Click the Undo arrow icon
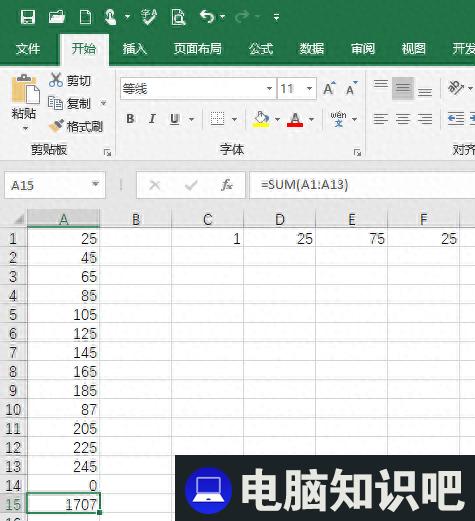Viewport: 475px width, 521px height. [x=207, y=16]
